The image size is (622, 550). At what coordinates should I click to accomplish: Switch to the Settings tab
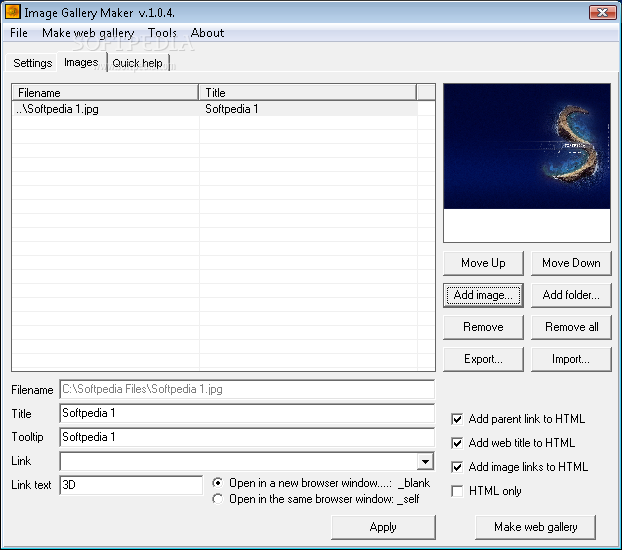[33, 63]
